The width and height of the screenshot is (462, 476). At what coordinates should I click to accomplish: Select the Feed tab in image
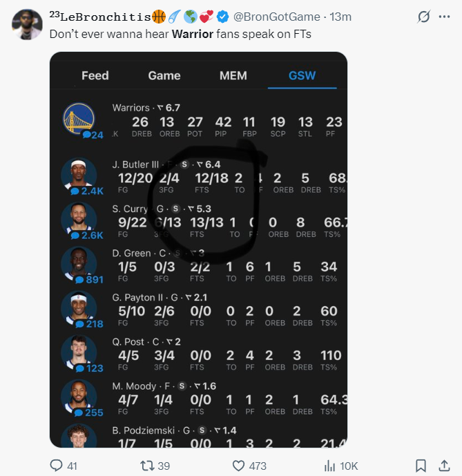coord(95,75)
